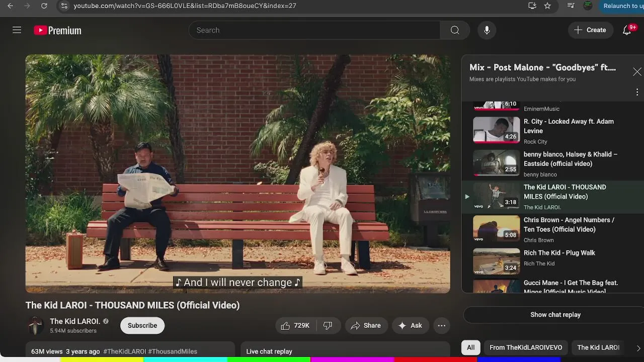The height and width of the screenshot is (362, 644).
Task: Click the 63M views description text
Action: coord(47,351)
